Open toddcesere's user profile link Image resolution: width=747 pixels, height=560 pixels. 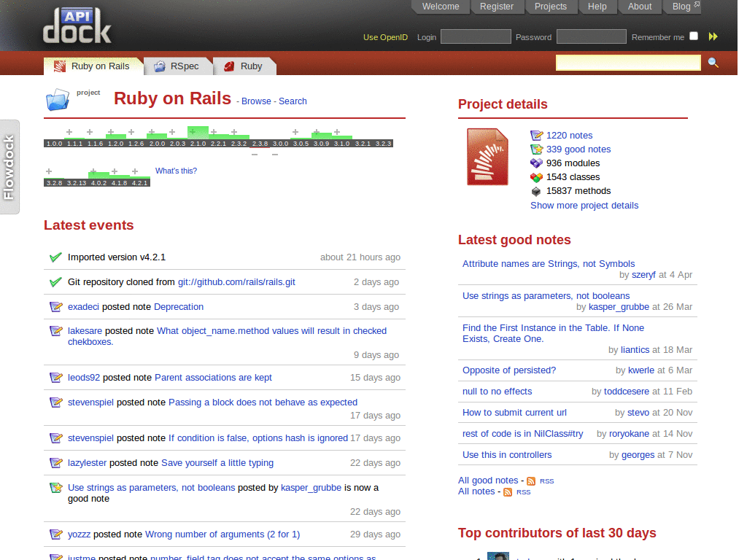click(627, 392)
